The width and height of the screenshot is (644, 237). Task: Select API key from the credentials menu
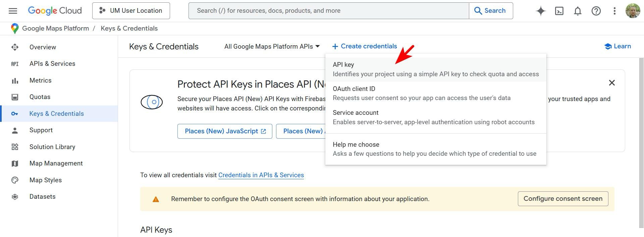pyautogui.click(x=436, y=69)
